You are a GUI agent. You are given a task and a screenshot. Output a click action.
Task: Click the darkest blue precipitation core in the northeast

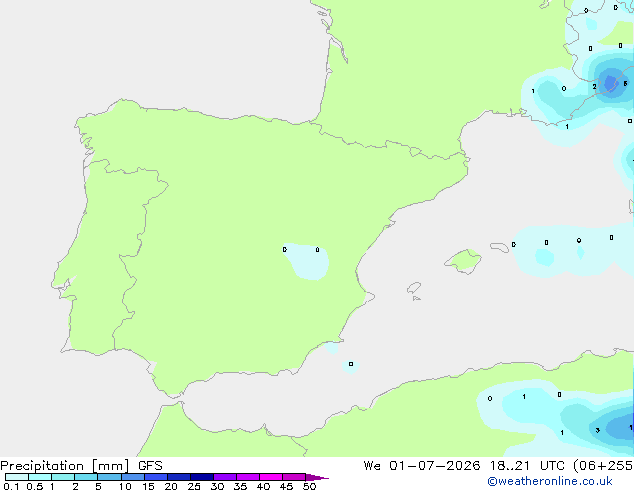click(x=611, y=82)
